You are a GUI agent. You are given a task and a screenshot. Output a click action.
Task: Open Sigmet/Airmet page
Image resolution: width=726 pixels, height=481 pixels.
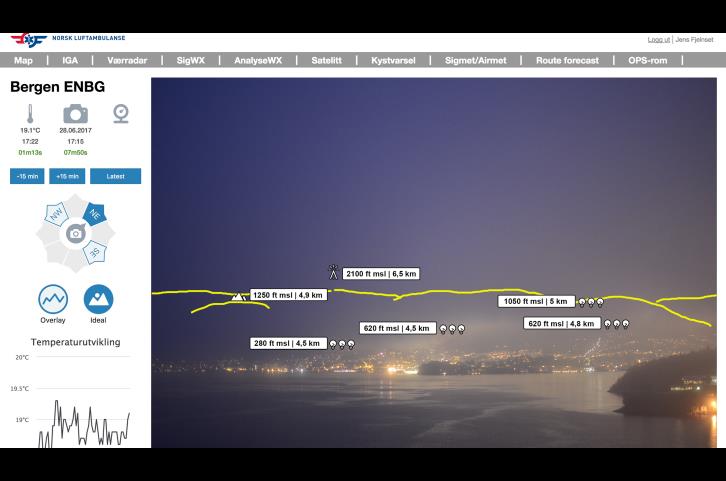(x=476, y=60)
